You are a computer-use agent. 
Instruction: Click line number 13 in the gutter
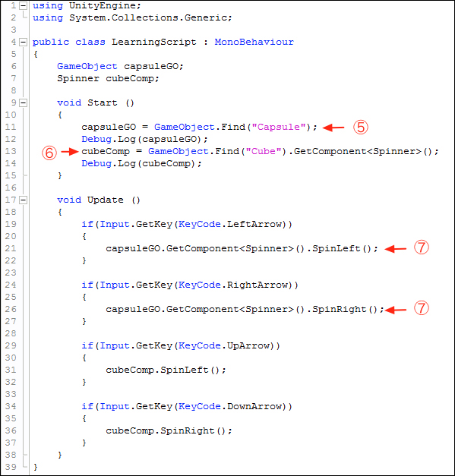click(11, 152)
